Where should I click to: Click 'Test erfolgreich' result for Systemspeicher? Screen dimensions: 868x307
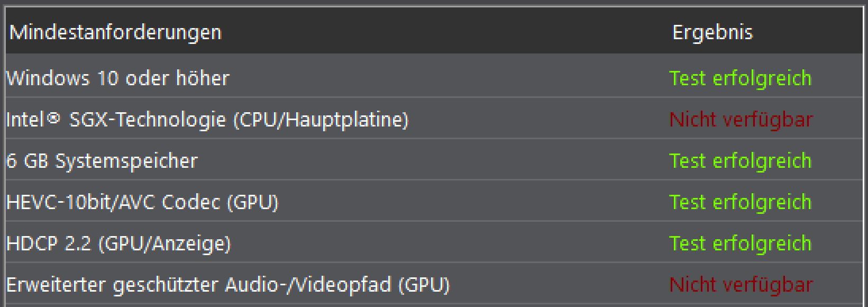(741, 161)
